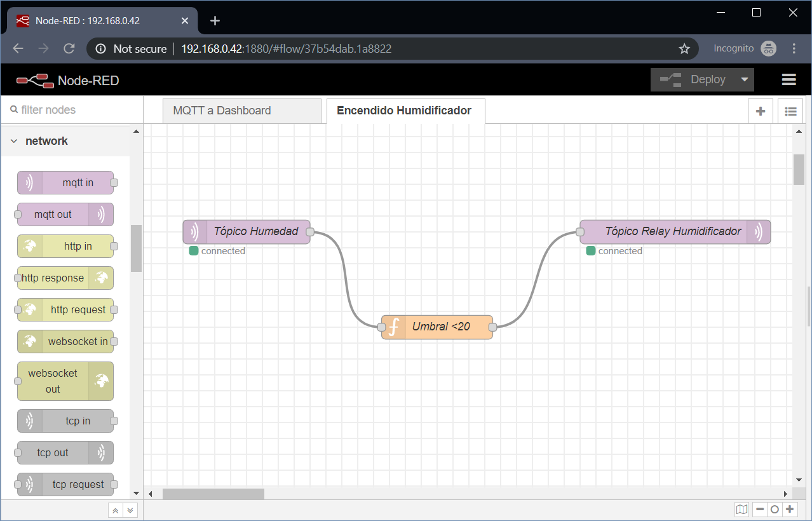Screen dimensions: 812x521
Task: Click the workspace scroll right arrow
Action: click(786, 494)
